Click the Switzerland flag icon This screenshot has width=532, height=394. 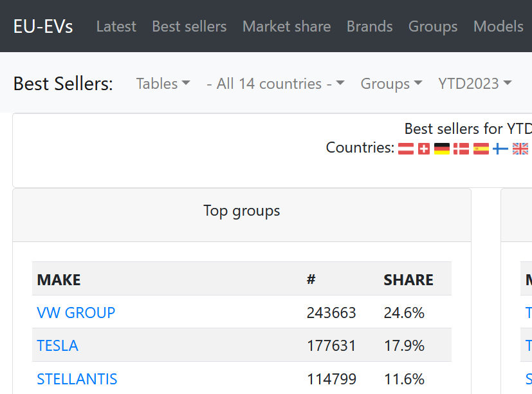click(424, 149)
